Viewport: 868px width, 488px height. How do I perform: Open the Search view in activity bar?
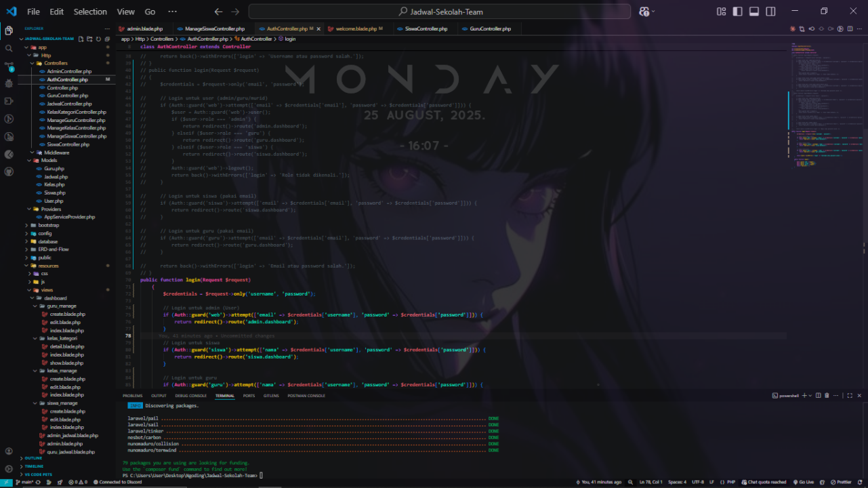[9, 48]
